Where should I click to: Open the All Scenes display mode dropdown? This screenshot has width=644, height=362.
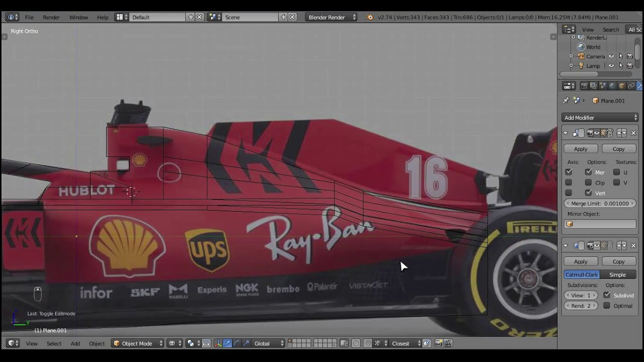(633, 30)
